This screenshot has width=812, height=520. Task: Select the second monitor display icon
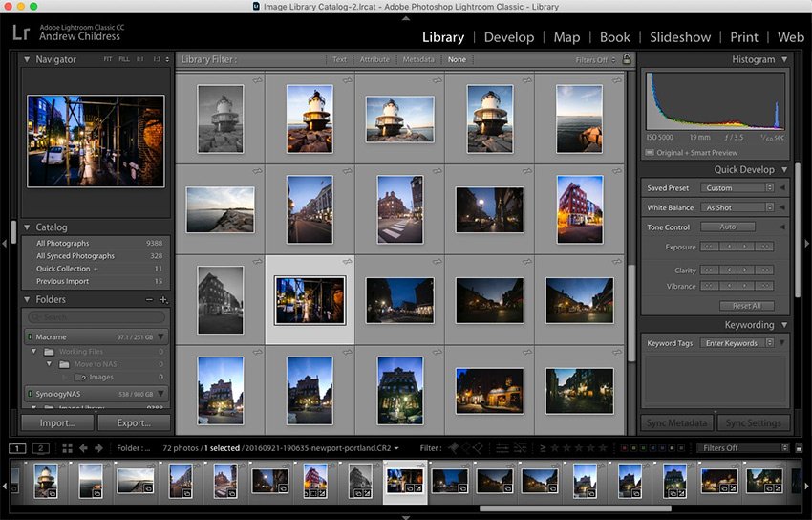click(x=40, y=447)
